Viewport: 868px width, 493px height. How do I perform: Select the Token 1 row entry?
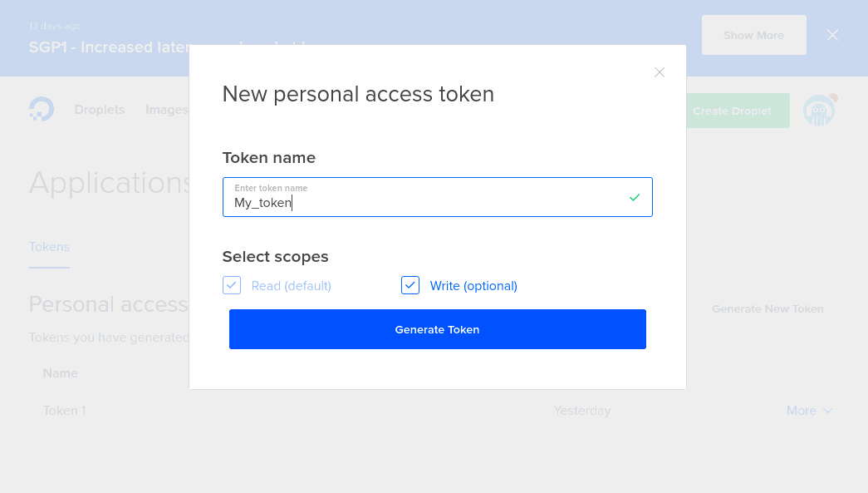pyautogui.click(x=64, y=411)
